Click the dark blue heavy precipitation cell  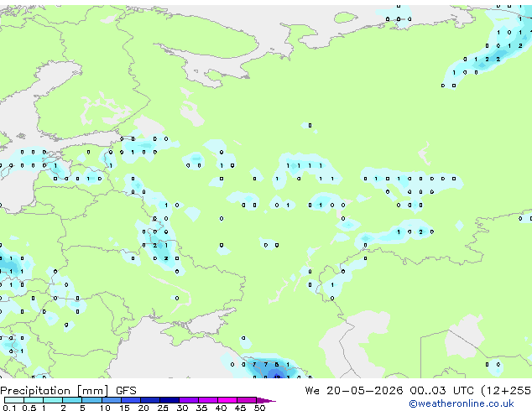pos(277,376)
